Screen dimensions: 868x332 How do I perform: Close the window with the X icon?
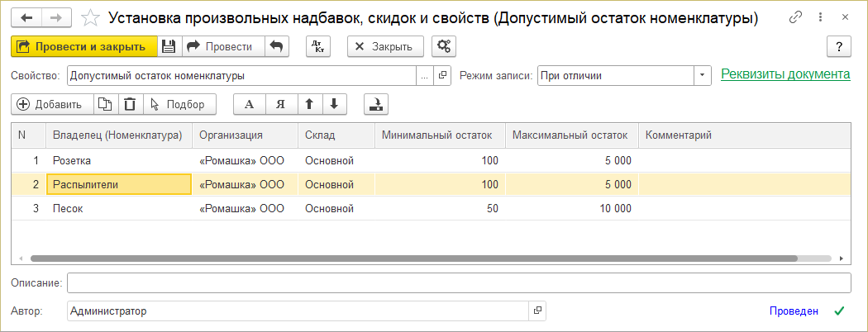tap(845, 17)
